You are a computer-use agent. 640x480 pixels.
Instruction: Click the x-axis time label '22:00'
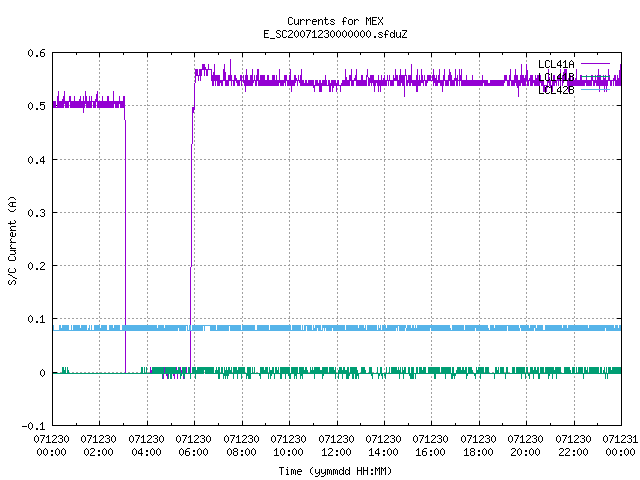click(x=573, y=452)
